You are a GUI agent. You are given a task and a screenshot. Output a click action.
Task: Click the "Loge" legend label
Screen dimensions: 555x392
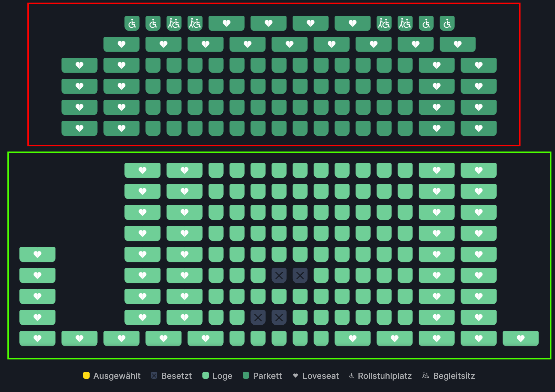[222, 376]
